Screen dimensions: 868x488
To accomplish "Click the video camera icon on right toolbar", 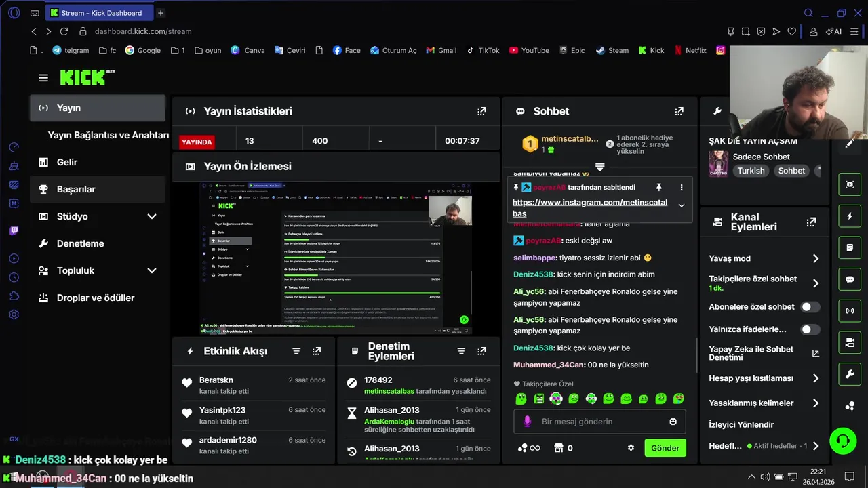I will pyautogui.click(x=850, y=343).
